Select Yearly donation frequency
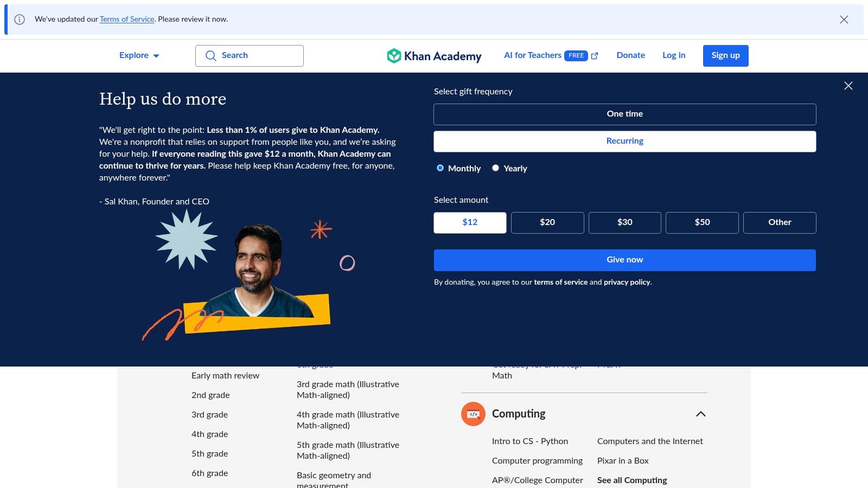 (495, 168)
